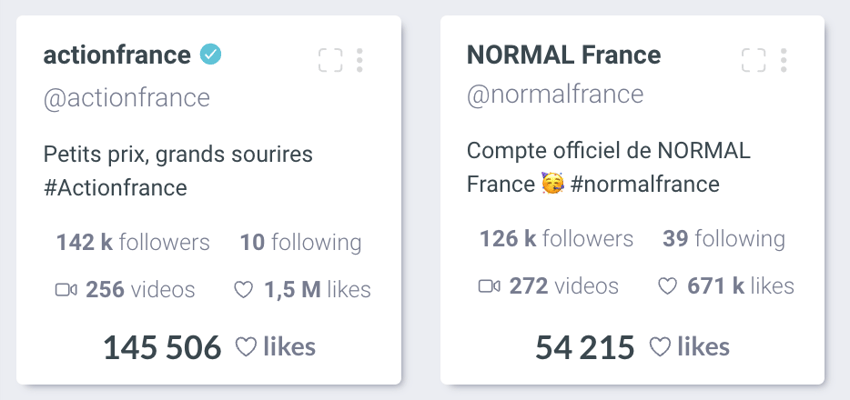Select the 39 following stat
This screenshot has width=850, height=400.
pyautogui.click(x=724, y=238)
